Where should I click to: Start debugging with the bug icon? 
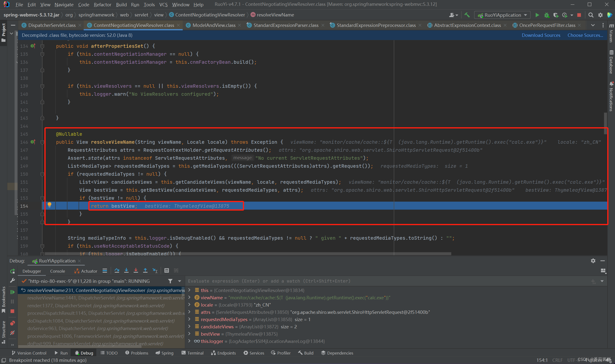(x=547, y=15)
